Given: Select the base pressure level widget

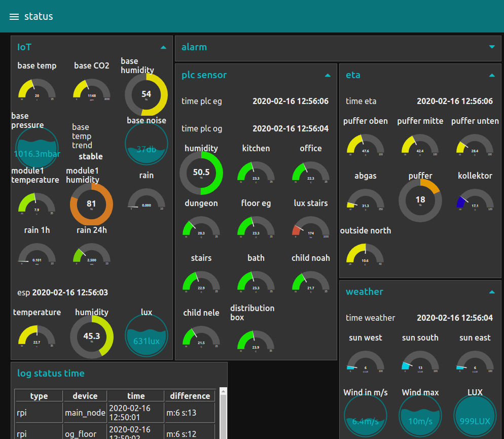Looking at the screenshot, I should [x=37, y=148].
